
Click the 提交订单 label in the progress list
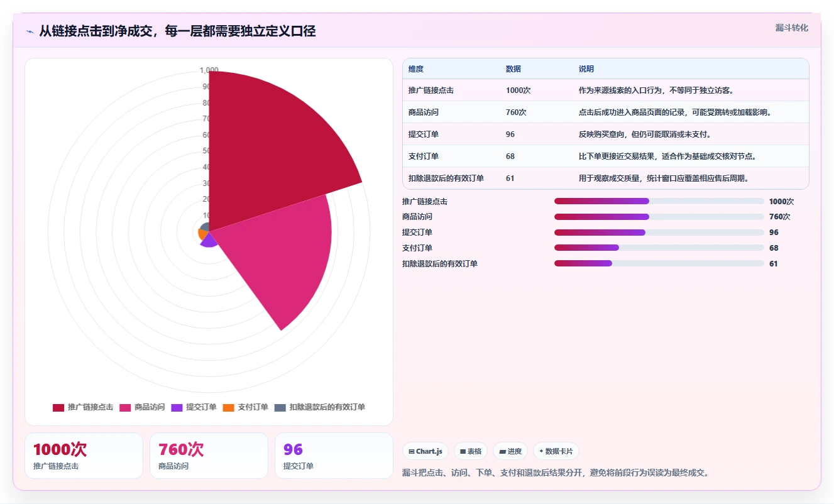click(x=417, y=233)
